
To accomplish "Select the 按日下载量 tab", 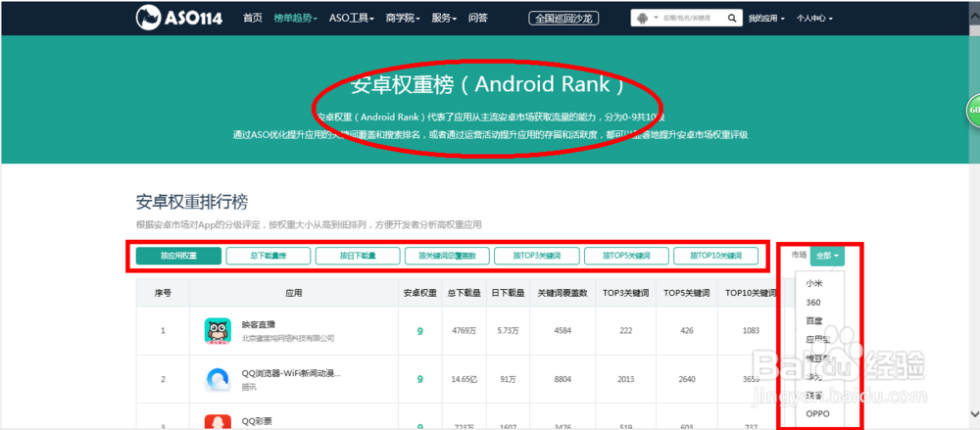I will 358,256.
